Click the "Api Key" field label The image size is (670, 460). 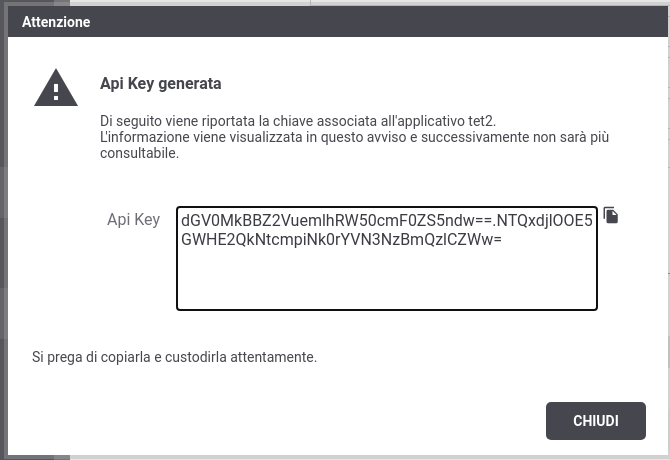133,220
